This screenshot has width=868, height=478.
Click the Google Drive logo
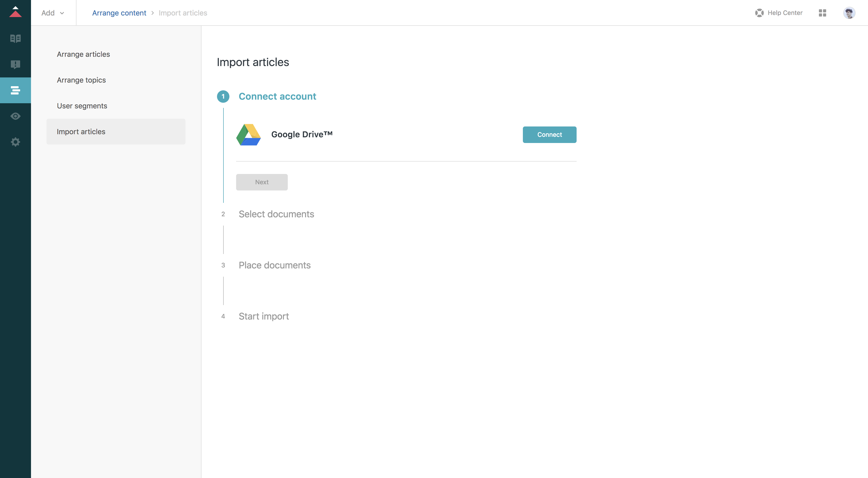point(249,135)
